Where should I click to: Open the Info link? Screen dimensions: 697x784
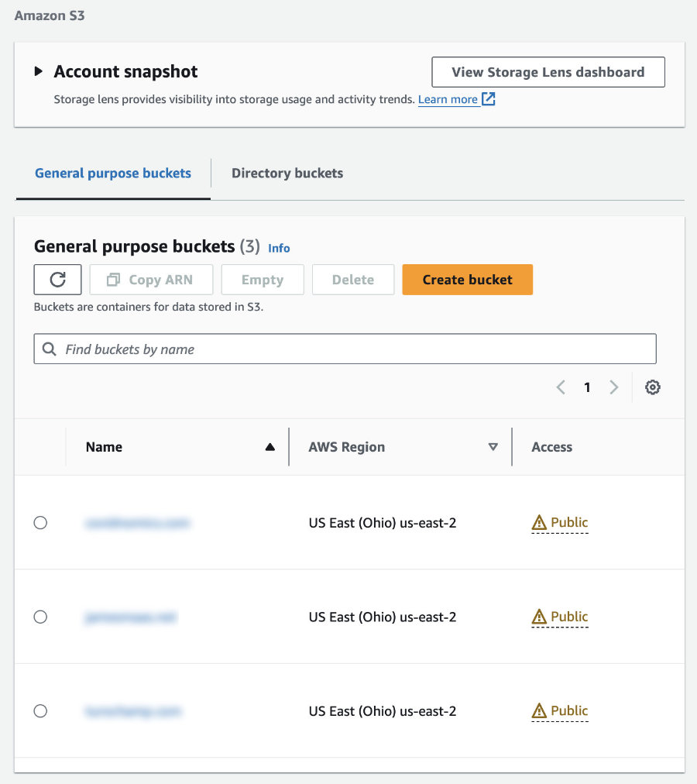click(x=279, y=248)
